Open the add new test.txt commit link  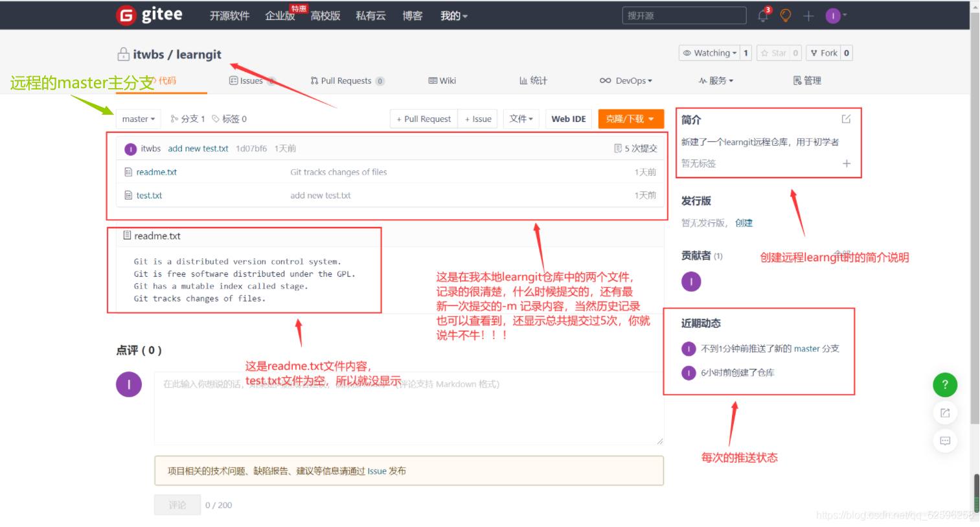tap(198, 148)
